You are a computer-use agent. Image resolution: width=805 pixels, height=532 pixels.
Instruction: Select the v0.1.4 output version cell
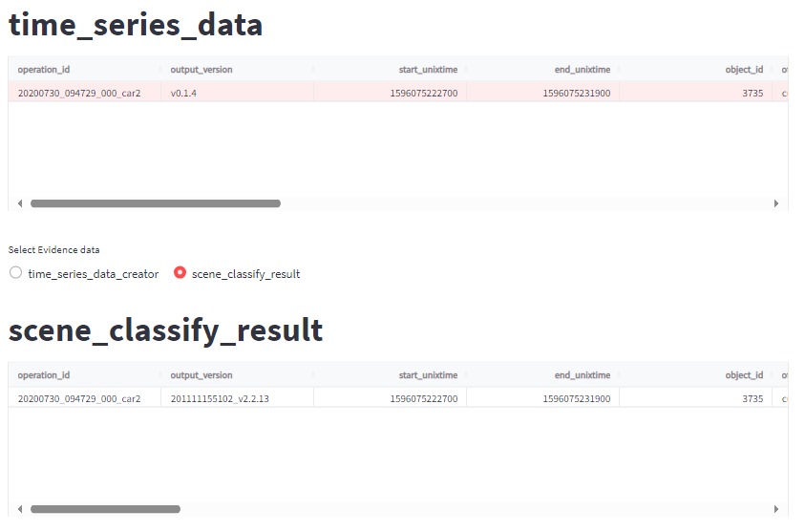183,93
